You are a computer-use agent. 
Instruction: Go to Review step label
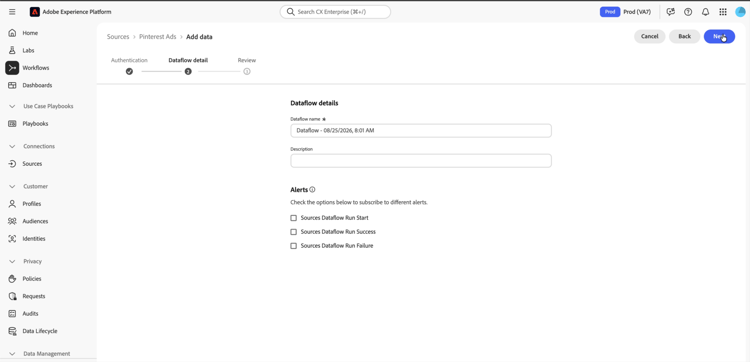point(247,60)
